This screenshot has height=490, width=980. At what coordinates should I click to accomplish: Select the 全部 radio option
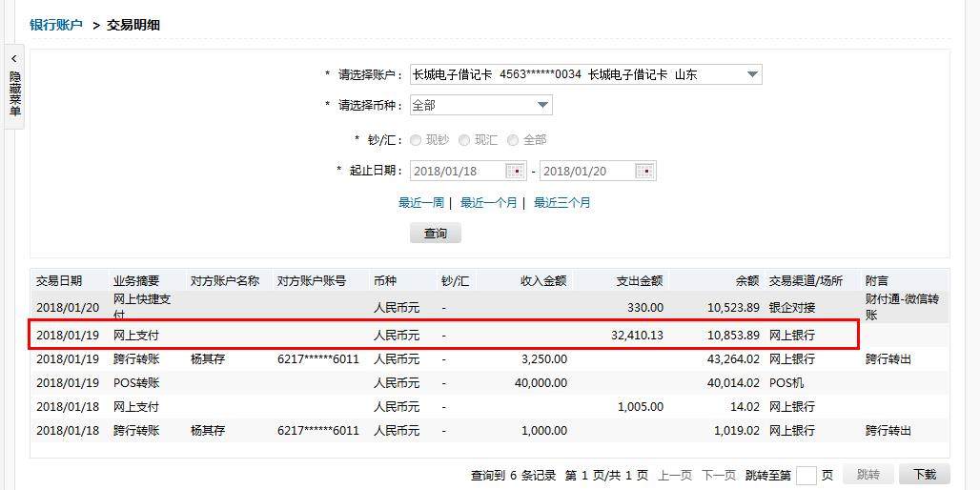[x=513, y=140]
